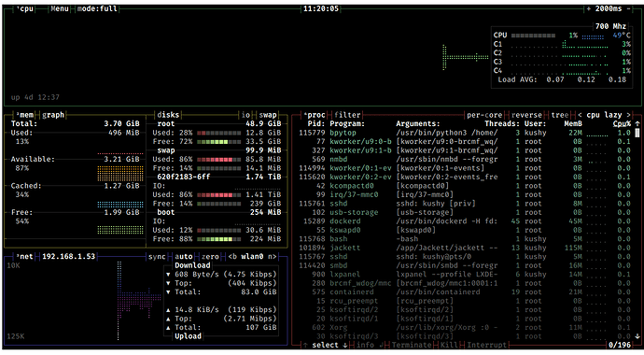The image size is (644, 355).
Task: Select the dockerd process row
Action: (x=465, y=221)
